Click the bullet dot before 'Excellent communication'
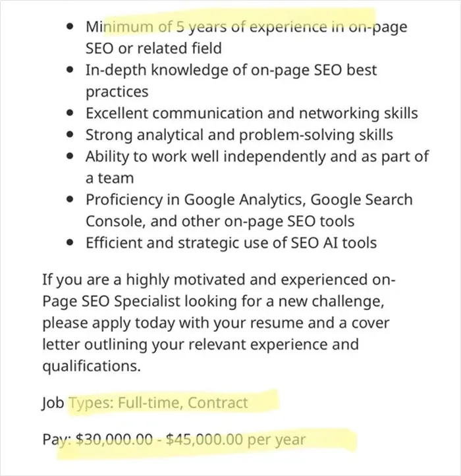 [70, 113]
